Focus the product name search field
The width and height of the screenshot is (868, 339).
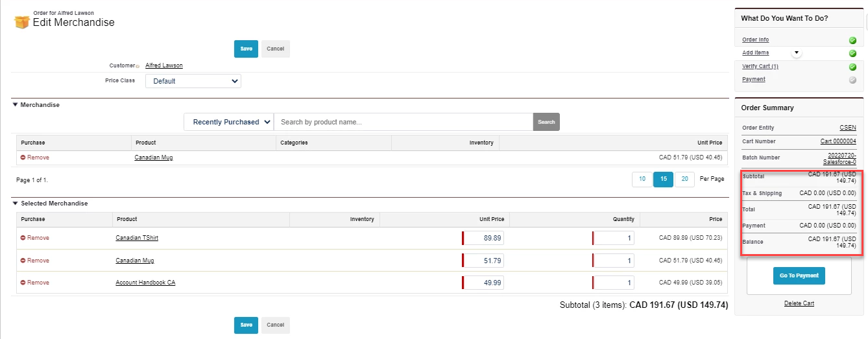coord(403,122)
